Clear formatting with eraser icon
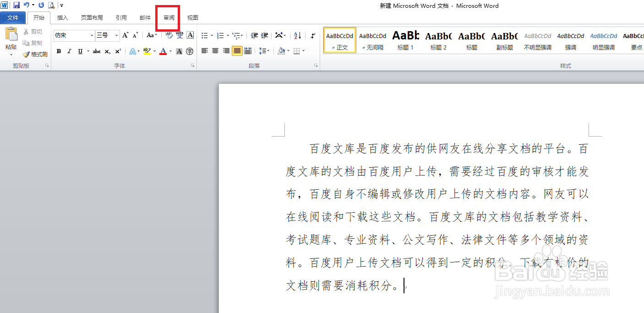The height and width of the screenshot is (313, 644). pyautogui.click(x=169, y=35)
